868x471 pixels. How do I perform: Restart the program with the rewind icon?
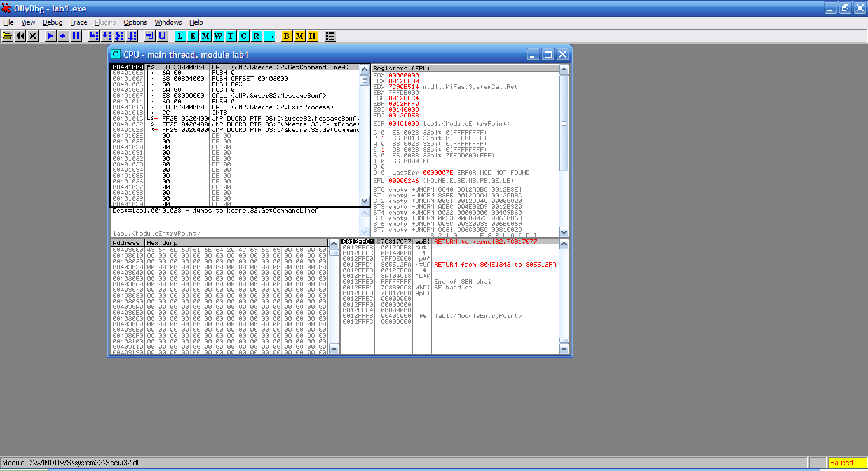click(x=20, y=36)
